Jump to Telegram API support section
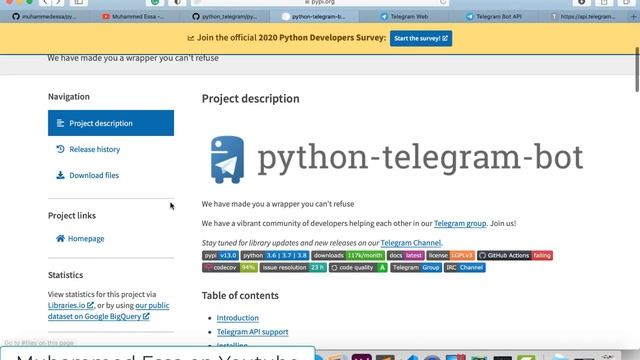Viewport: 640px width, 360px height. pos(252,332)
